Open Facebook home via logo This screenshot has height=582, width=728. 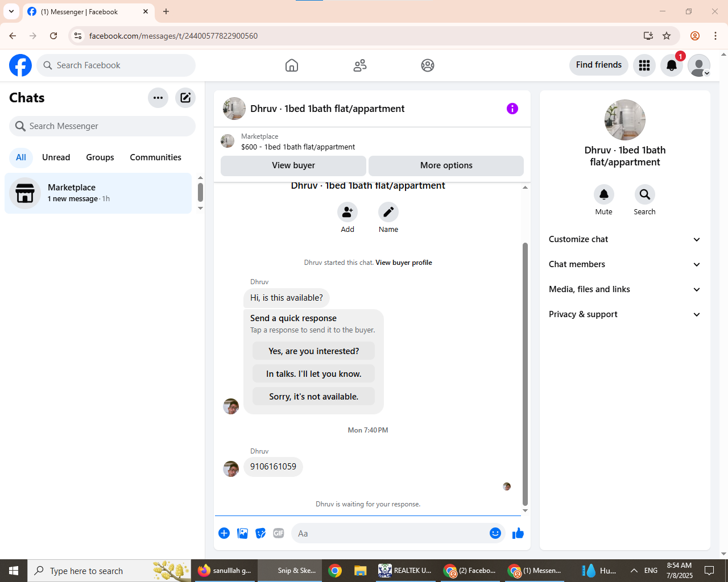(x=20, y=65)
